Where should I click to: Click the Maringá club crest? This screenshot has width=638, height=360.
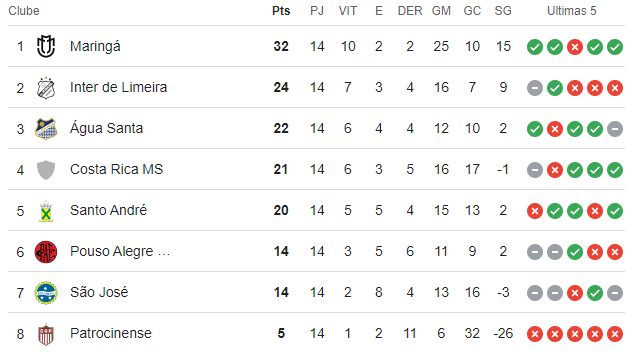pyautogui.click(x=46, y=46)
